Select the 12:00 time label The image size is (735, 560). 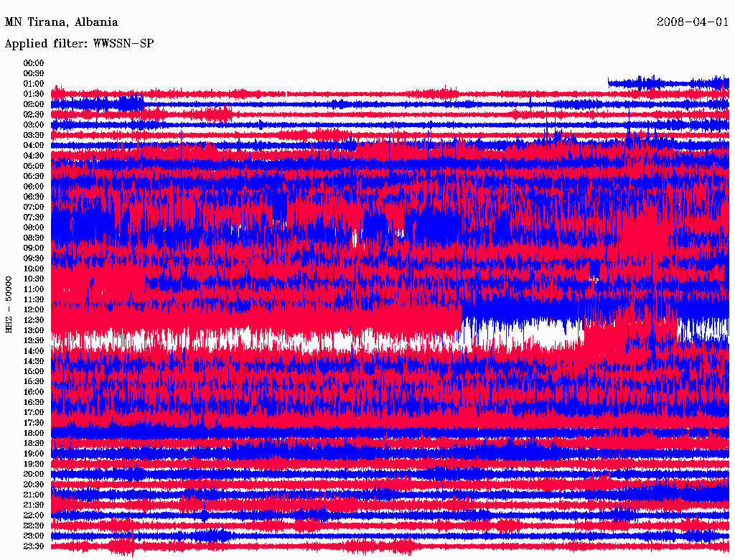[x=33, y=309]
